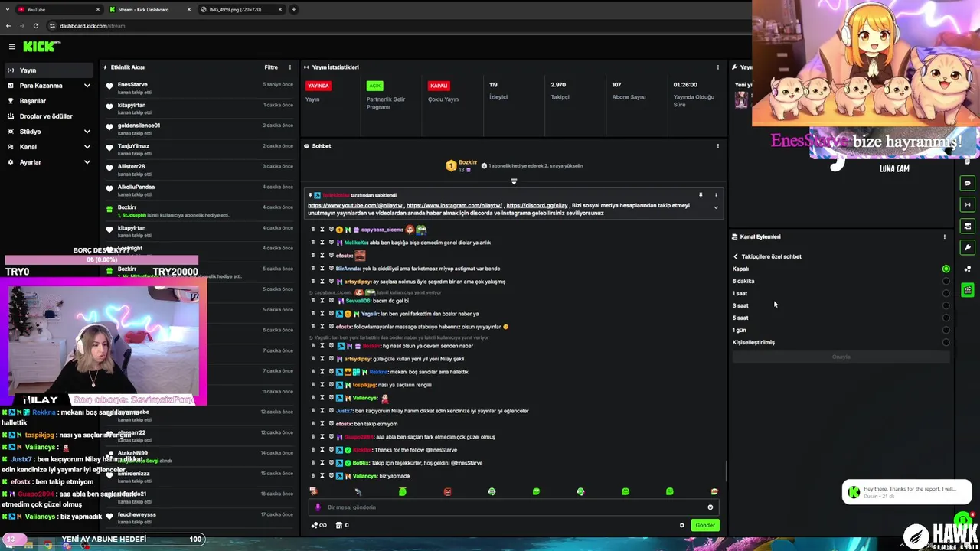Select the 6 dakika radio option

click(946, 281)
